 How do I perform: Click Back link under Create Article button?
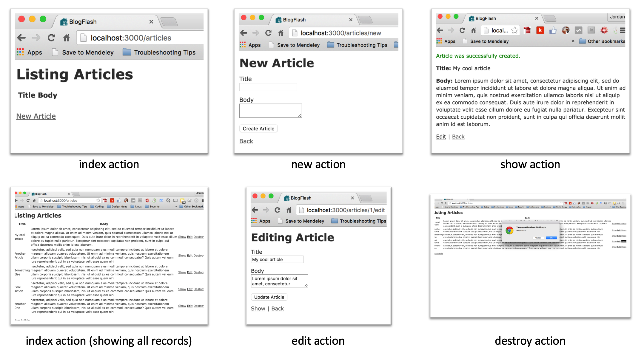pos(246,141)
